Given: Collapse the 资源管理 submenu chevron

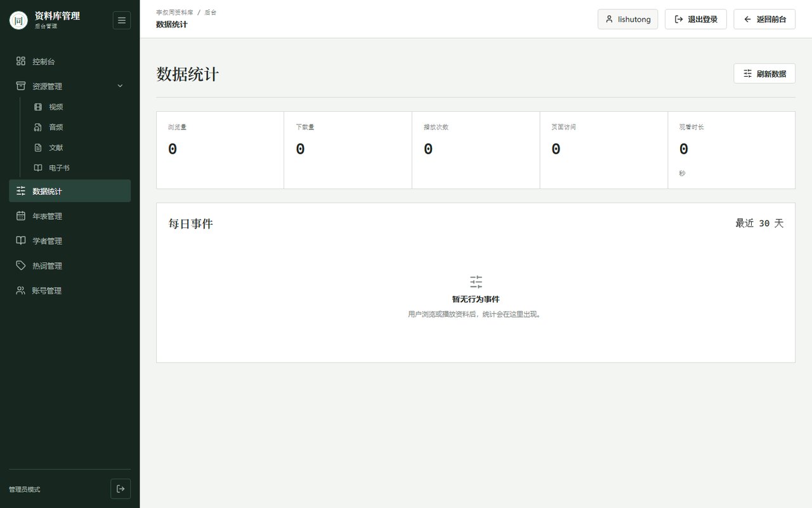Looking at the screenshot, I should point(121,86).
